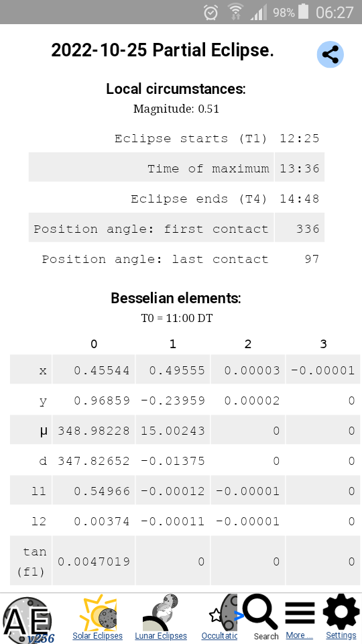Tap the share icon
Screen dimensions: 362x644
[330, 54]
